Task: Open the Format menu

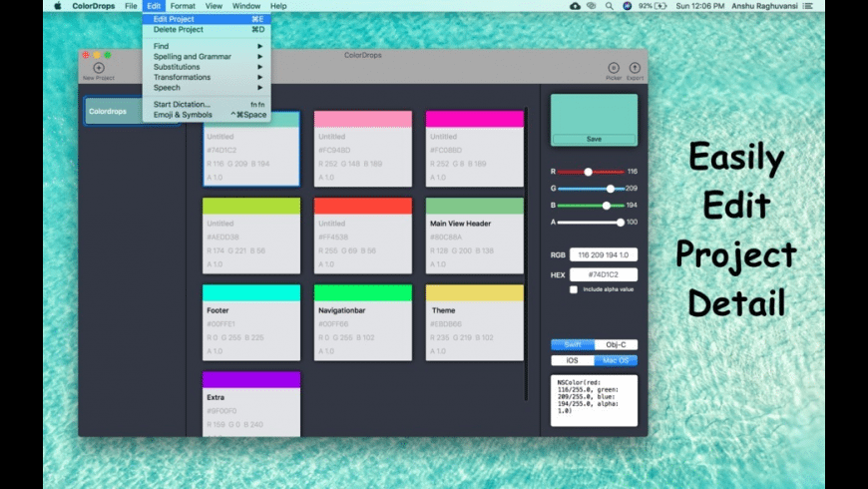Action: coord(183,6)
